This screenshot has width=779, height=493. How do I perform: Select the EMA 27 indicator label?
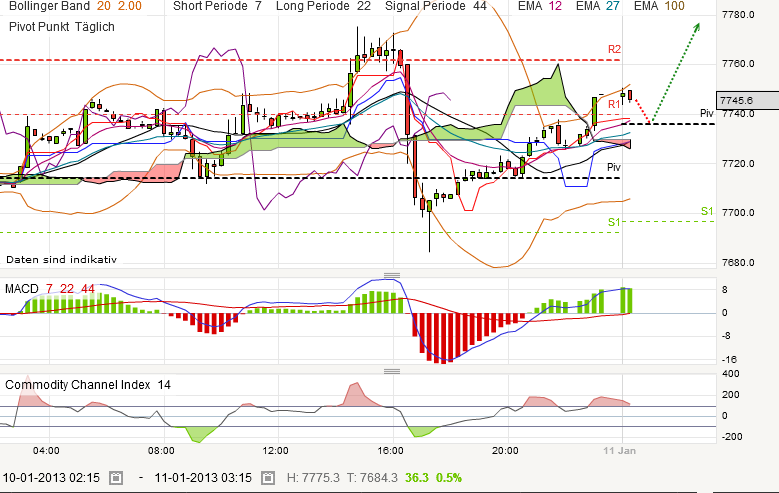click(598, 6)
